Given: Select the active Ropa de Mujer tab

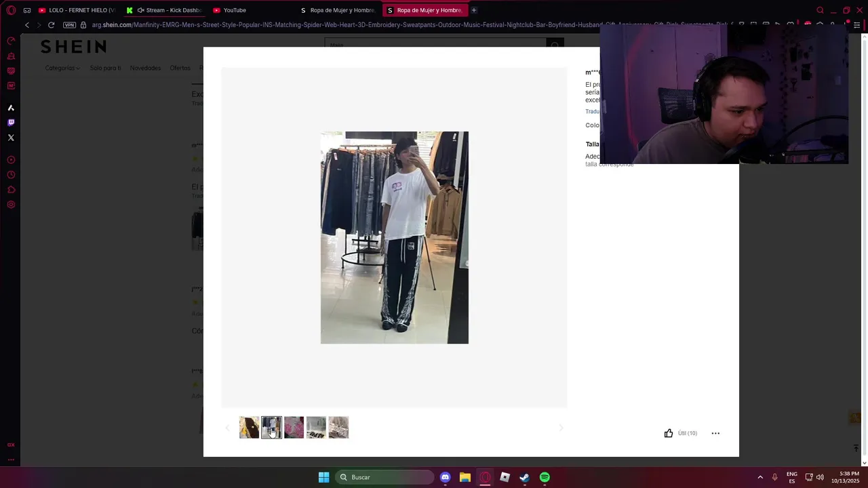Looking at the screenshot, I should (x=425, y=10).
